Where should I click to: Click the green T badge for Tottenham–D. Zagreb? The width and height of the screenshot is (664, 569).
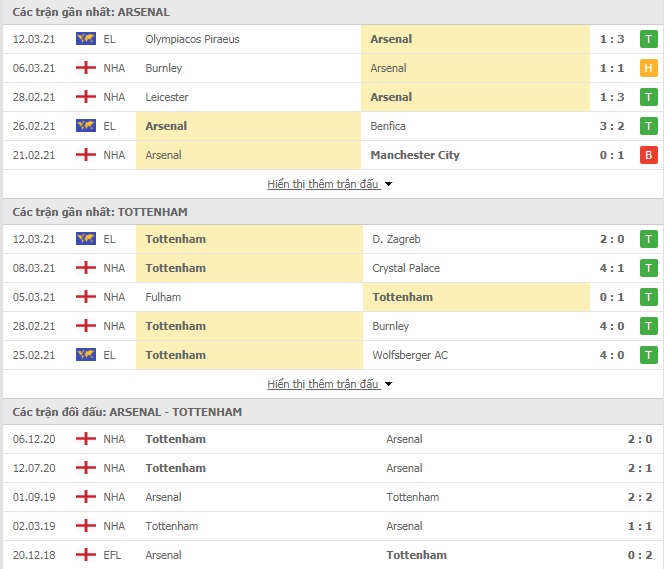point(648,239)
